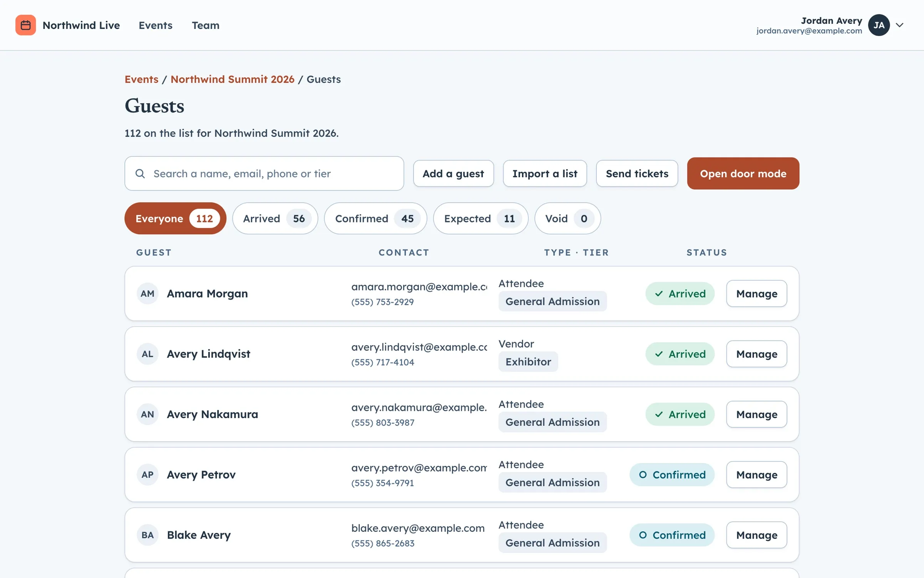The width and height of the screenshot is (924, 578).
Task: Click Import a list button
Action: point(545,173)
